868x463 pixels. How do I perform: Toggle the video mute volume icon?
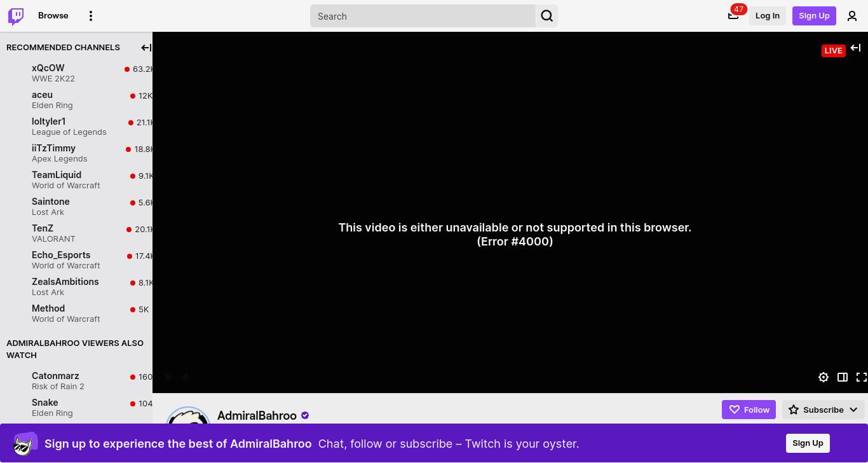186,377
